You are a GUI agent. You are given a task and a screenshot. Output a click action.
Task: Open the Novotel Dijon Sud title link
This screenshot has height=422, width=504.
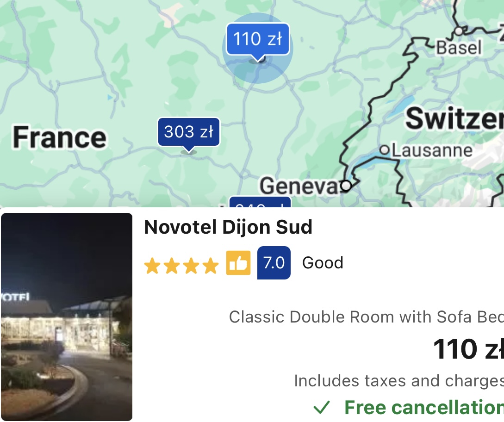point(228,227)
